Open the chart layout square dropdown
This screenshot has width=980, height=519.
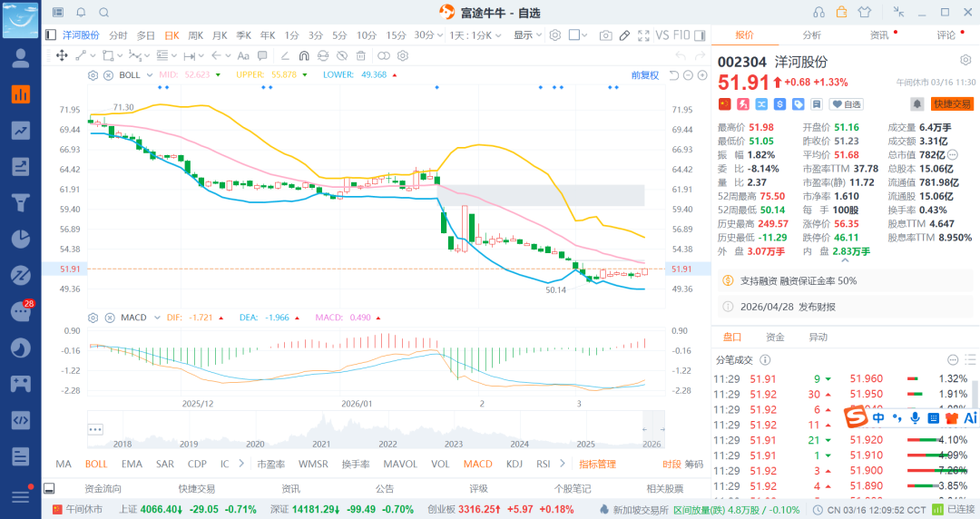(578, 35)
